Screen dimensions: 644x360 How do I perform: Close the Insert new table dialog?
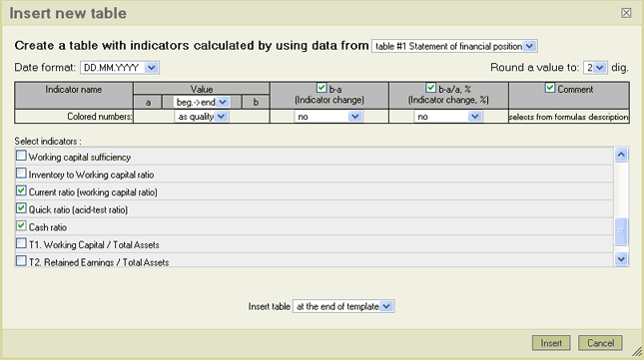click(x=626, y=13)
